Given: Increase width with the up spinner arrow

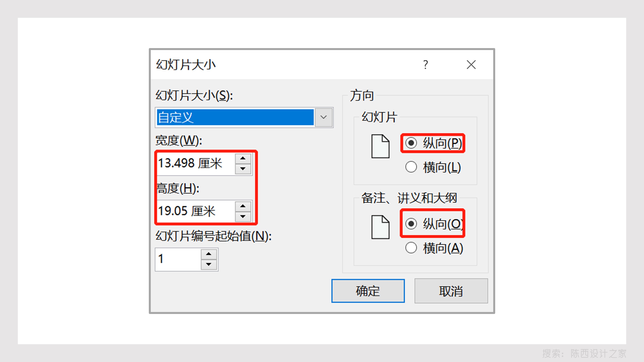Looking at the screenshot, I should tap(243, 158).
